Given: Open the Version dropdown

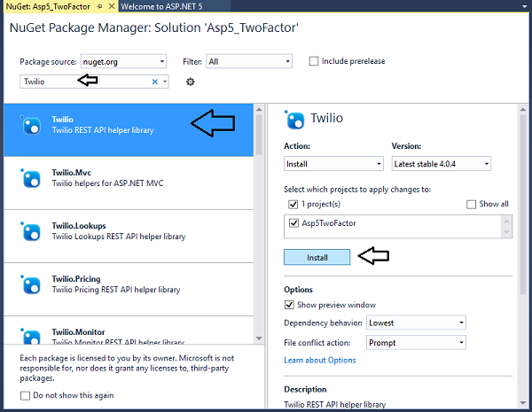Looking at the screenshot, I should pos(441,164).
